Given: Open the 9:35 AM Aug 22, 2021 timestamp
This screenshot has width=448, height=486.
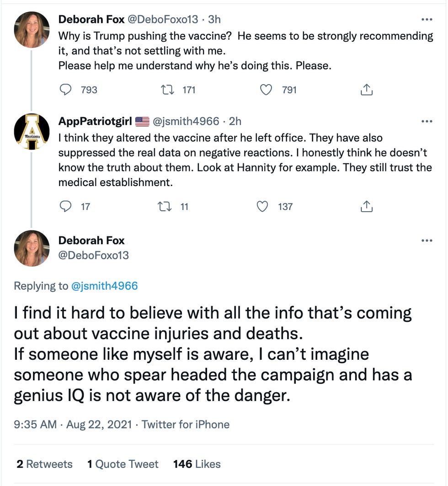Looking at the screenshot, I should (x=74, y=424).
